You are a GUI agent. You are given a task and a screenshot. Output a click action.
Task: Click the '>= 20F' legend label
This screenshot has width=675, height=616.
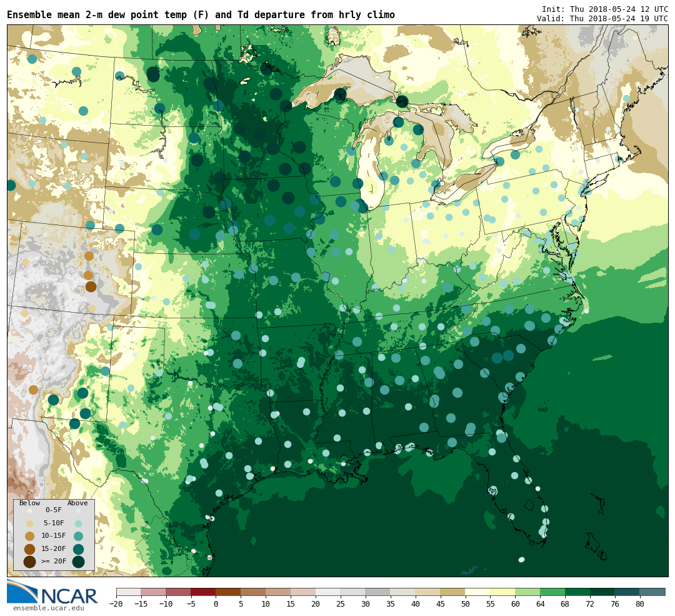pos(54,562)
